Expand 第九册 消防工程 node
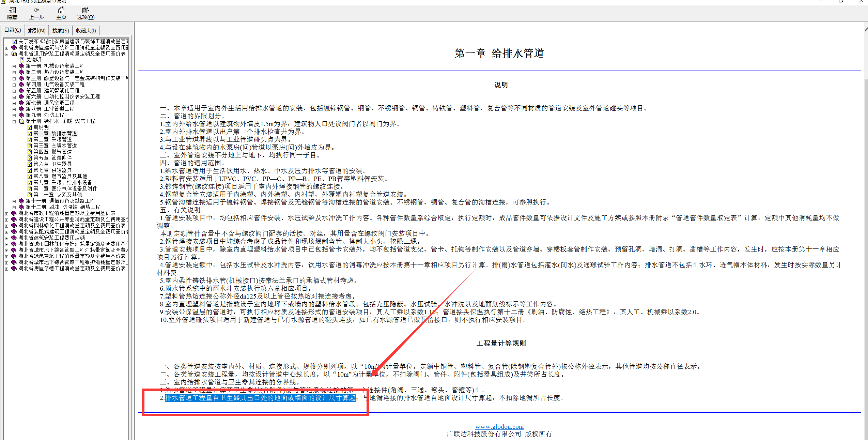This screenshot has width=868, height=440. tap(14, 116)
